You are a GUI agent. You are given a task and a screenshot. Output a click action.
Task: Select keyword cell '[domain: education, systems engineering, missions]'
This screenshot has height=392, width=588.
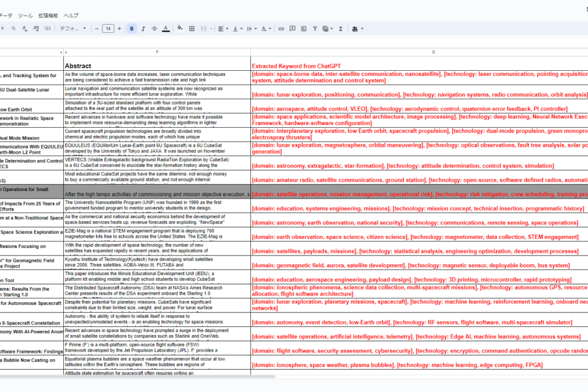click(x=419, y=206)
